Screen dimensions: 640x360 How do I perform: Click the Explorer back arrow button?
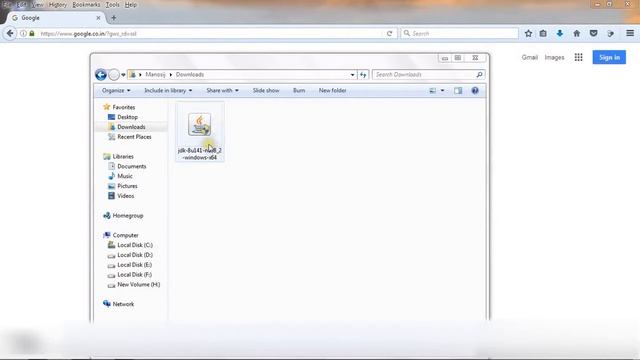101,75
